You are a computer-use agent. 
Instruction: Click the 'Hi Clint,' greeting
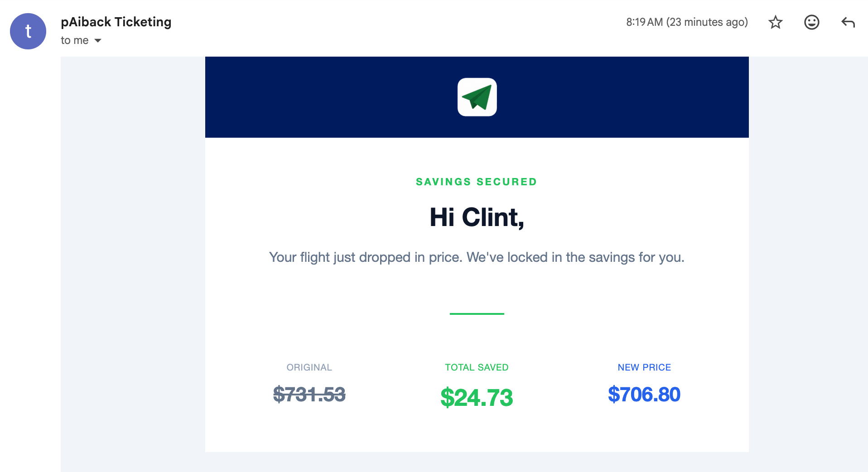(477, 217)
